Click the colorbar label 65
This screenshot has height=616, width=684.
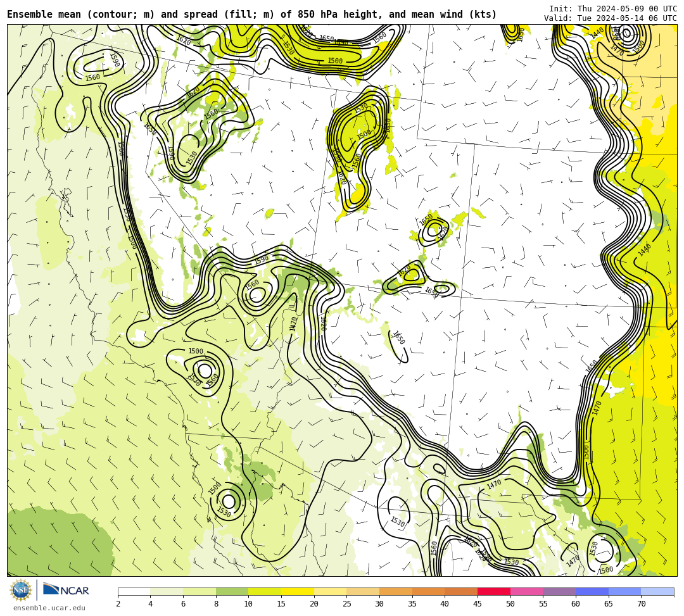point(609,604)
